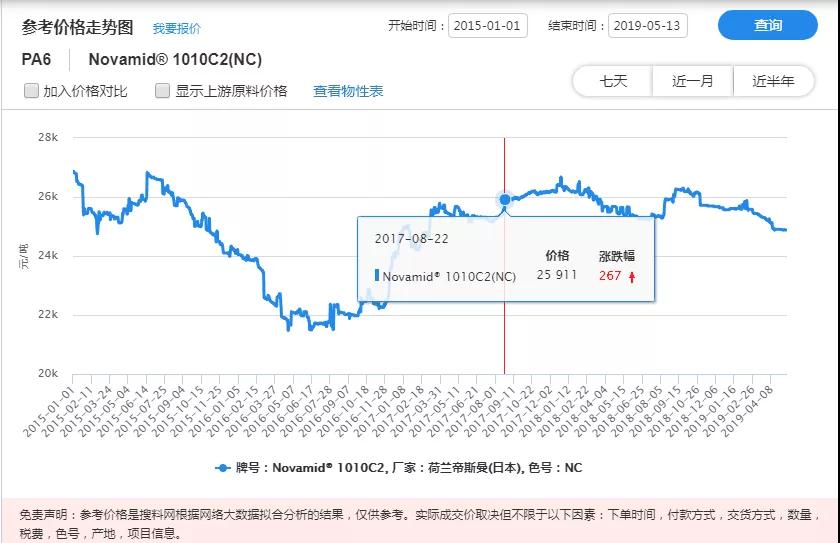This screenshot has width=840, height=543.
Task: Click the start date field 2015-01-01
Action: (488, 26)
